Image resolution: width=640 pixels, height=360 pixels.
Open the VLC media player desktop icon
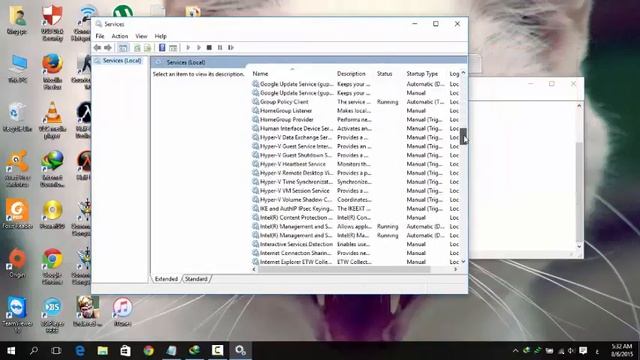(x=52, y=120)
